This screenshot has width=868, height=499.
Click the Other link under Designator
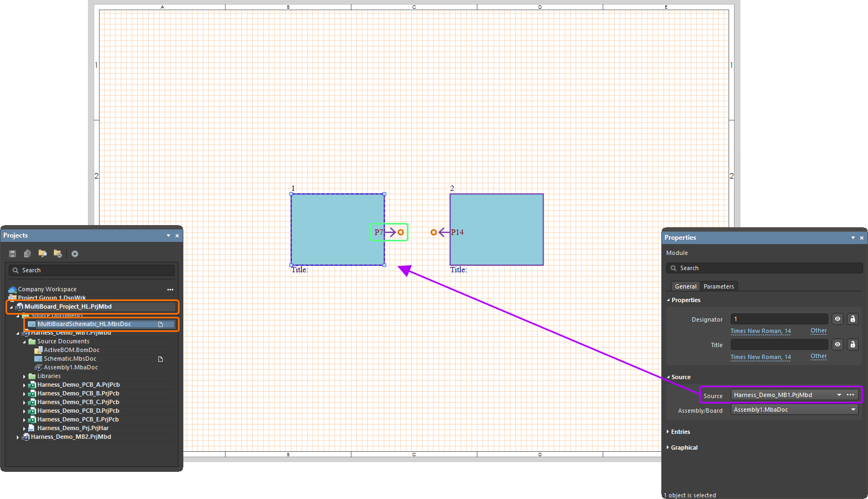pyautogui.click(x=819, y=330)
